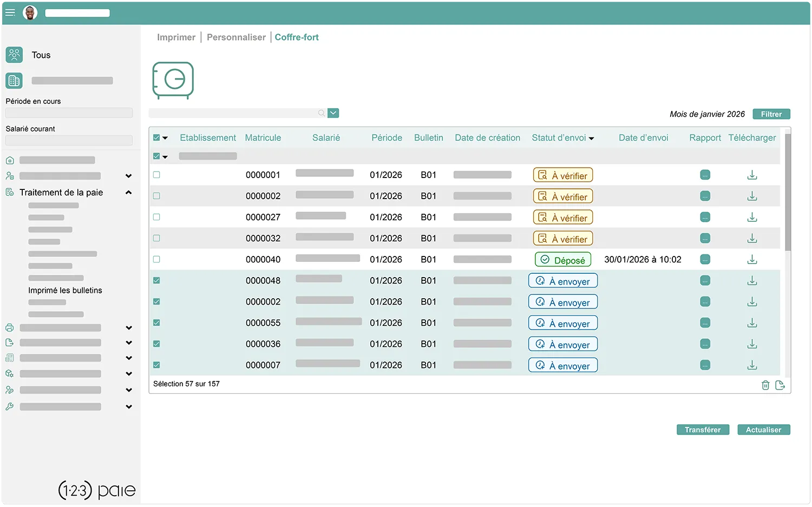
Task: Open report for matricule 0000032
Action: click(x=705, y=238)
